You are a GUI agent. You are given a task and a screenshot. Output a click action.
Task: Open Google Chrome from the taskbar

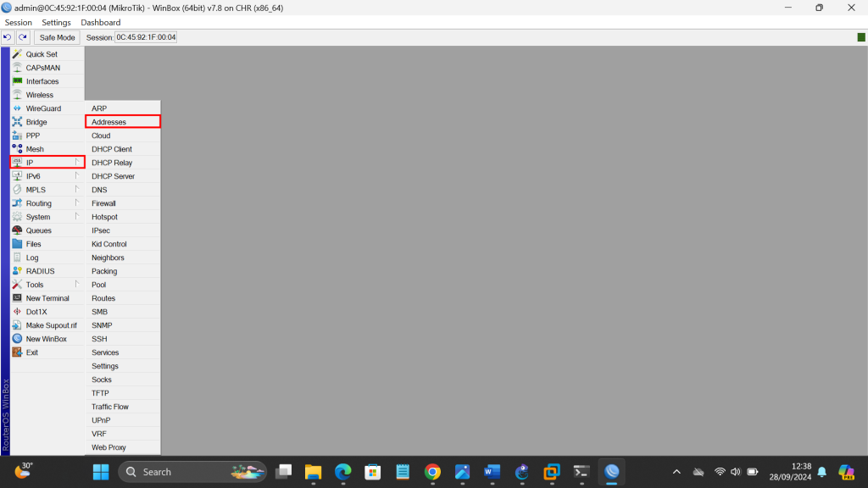[x=432, y=472]
